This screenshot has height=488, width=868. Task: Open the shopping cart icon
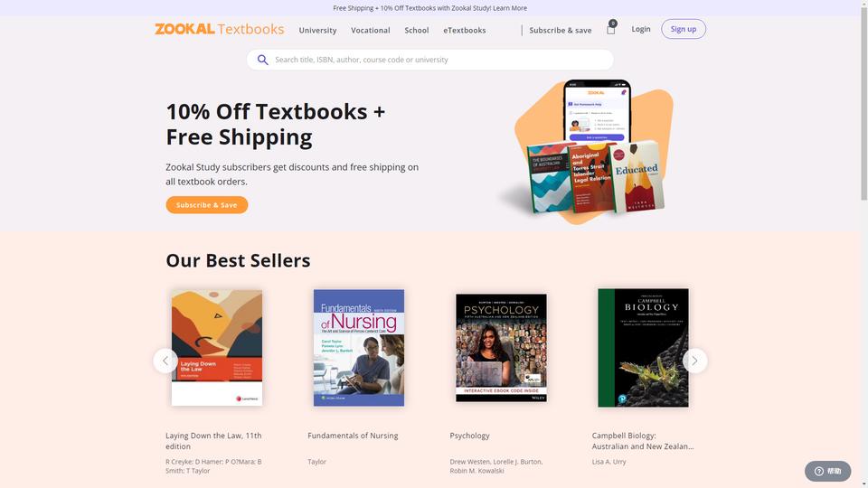(611, 30)
